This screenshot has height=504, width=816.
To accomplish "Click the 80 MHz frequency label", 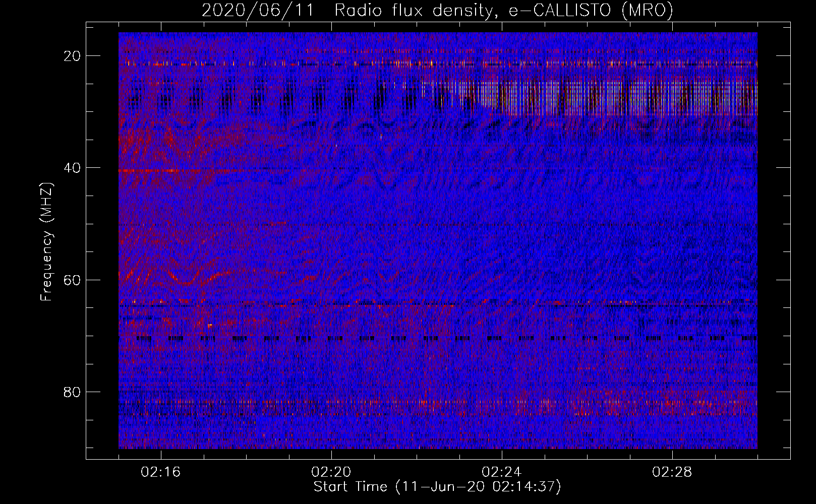I will tap(73, 392).
